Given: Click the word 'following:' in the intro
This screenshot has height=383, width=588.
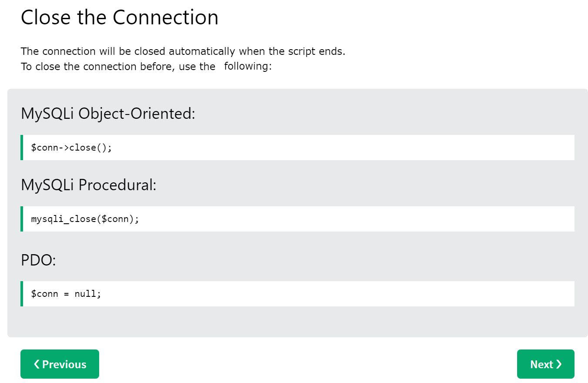Looking at the screenshot, I should coord(248,67).
